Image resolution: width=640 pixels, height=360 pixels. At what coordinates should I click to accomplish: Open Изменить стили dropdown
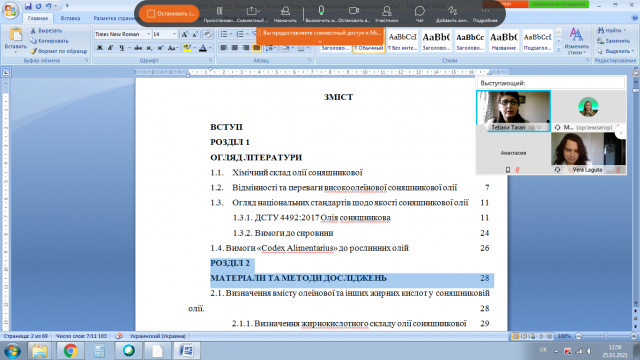click(x=576, y=41)
